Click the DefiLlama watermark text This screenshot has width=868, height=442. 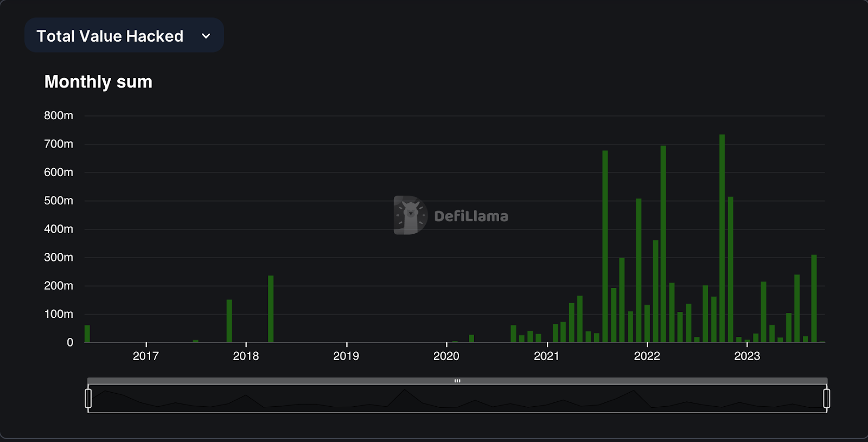click(471, 216)
